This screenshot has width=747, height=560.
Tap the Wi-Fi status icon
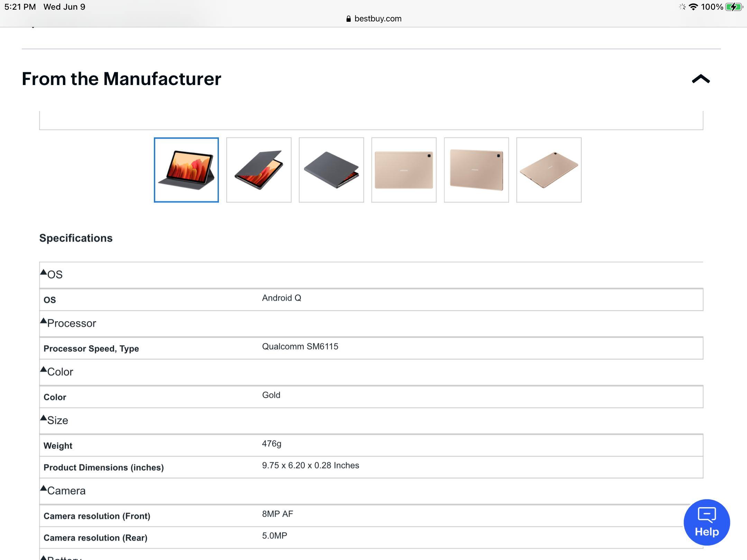pos(693,7)
